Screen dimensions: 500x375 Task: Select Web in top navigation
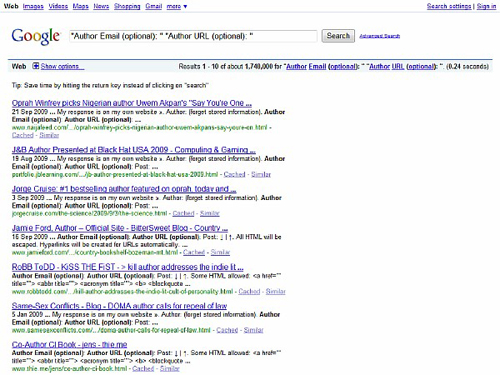click(x=11, y=6)
